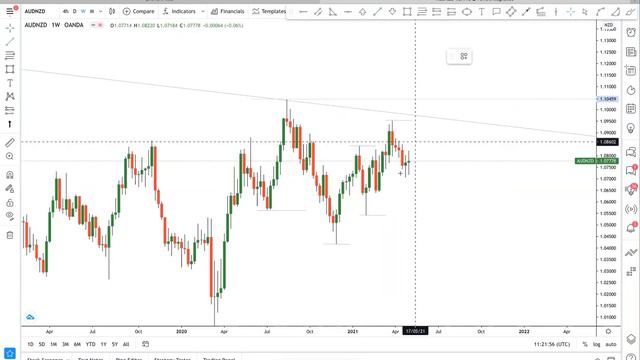Set range to 1D
Image resolution: width=640 pixels, height=360 pixels.
30,344
